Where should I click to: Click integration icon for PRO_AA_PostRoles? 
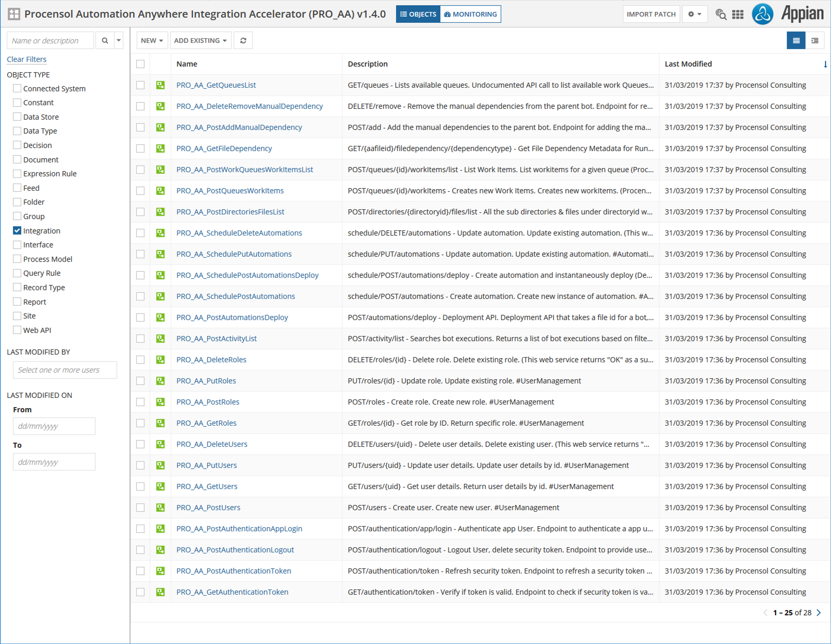point(161,402)
